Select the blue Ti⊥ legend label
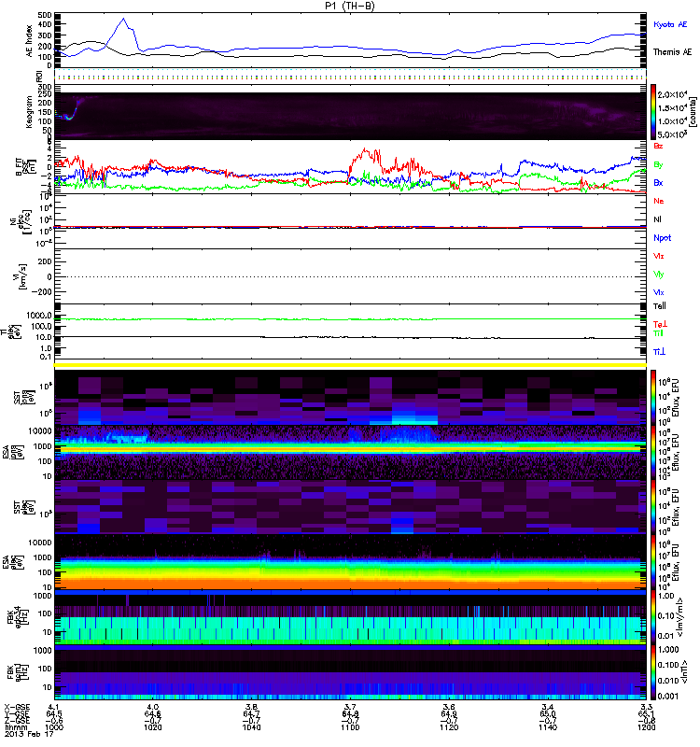The image size is (700, 747). [659, 352]
